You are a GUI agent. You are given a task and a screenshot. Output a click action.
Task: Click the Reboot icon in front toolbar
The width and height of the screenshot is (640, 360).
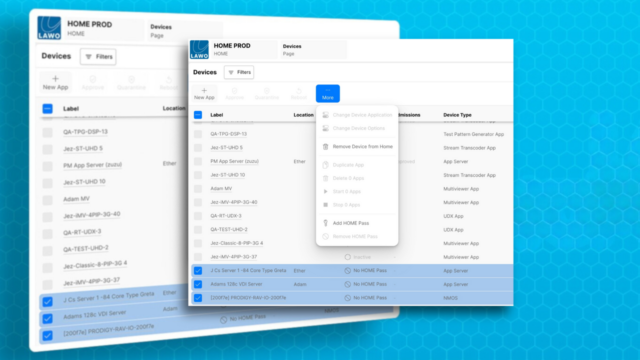[x=299, y=91]
